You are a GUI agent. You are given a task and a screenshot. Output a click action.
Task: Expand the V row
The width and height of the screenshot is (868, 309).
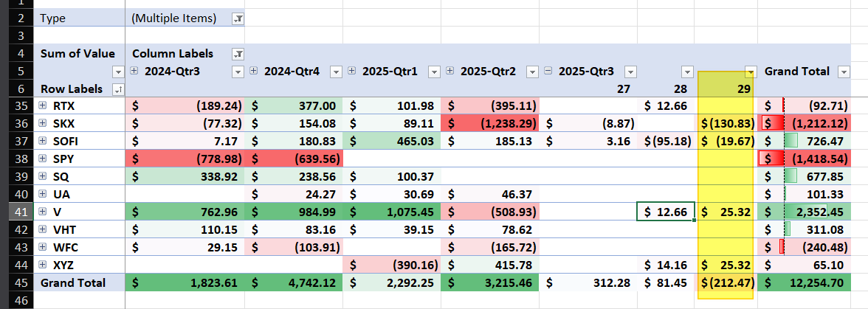point(43,212)
